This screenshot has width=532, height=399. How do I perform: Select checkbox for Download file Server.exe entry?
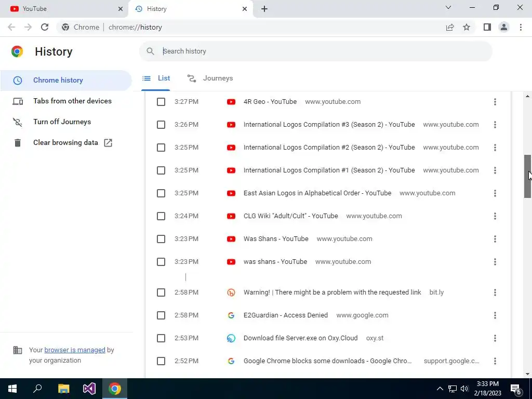pyautogui.click(x=161, y=338)
